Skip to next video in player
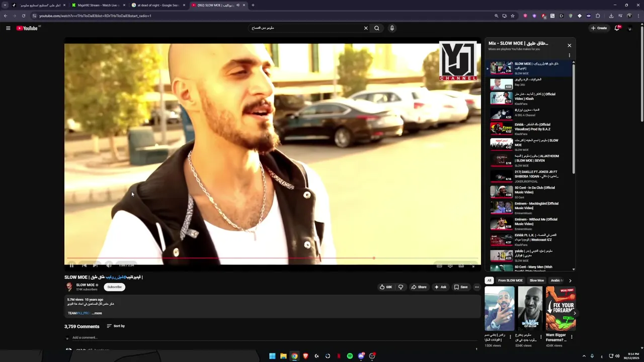 tap(96, 265)
